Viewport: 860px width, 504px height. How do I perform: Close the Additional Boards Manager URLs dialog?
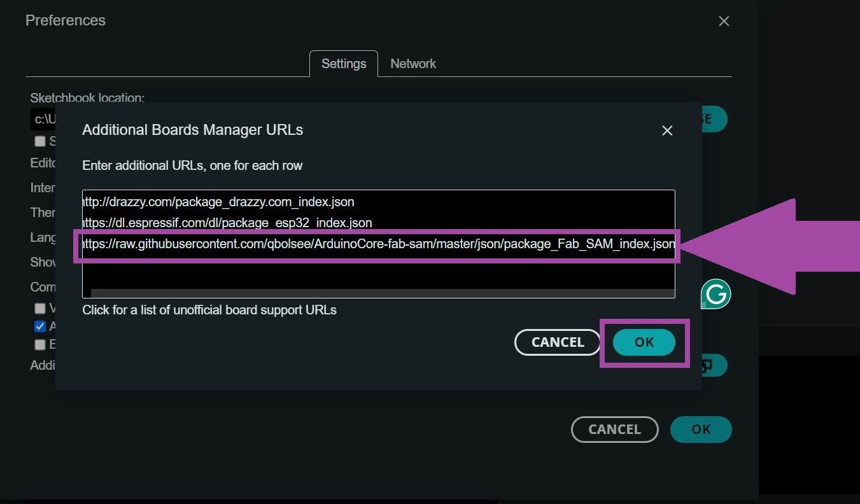[666, 130]
